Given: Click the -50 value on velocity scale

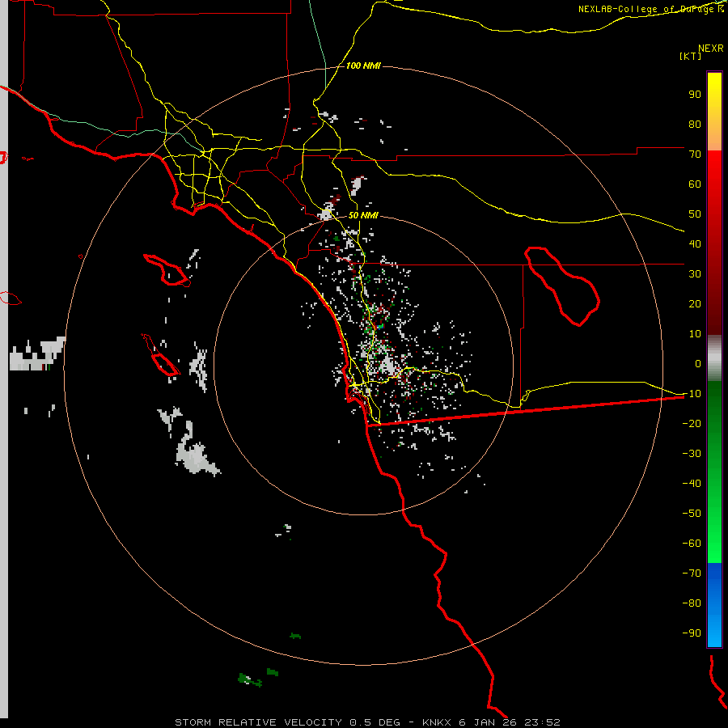Looking at the screenshot, I should coord(692,513).
